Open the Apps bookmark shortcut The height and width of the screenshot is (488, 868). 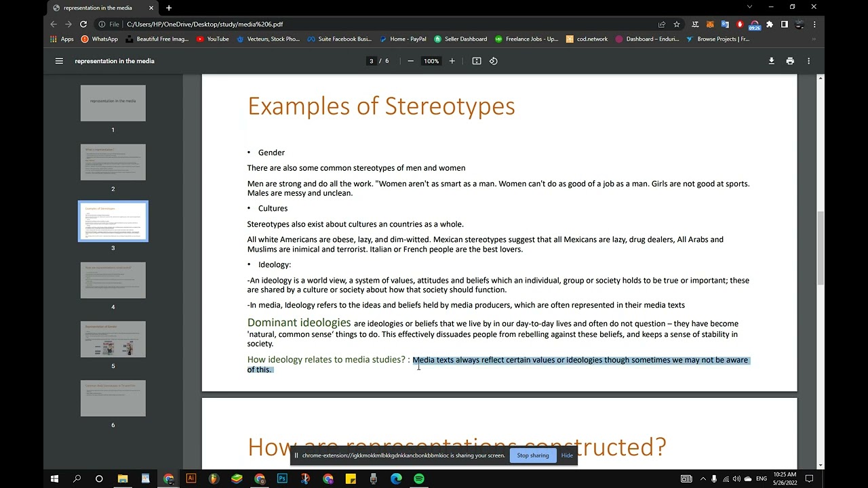(62, 39)
